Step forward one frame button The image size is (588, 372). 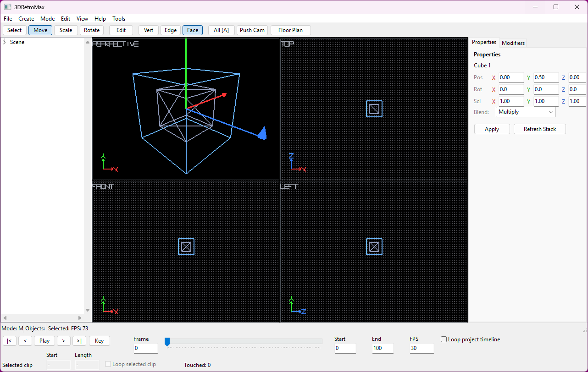(x=64, y=341)
